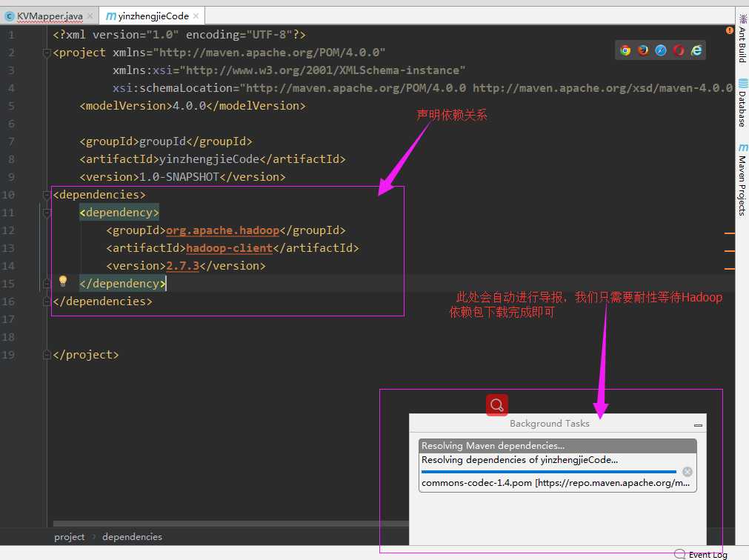The width and height of the screenshot is (749, 560).
Task: Select dependencies in the breadcrumb bar
Action: pos(133,536)
